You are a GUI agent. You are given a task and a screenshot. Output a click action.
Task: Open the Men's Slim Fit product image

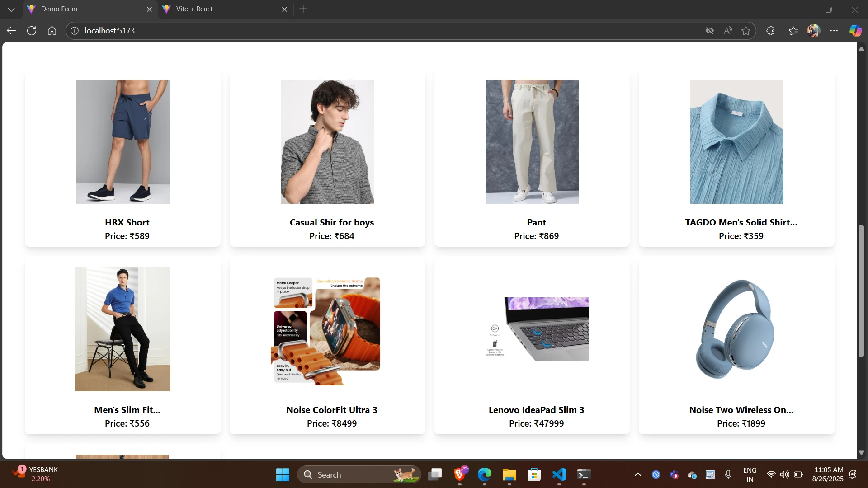click(123, 329)
